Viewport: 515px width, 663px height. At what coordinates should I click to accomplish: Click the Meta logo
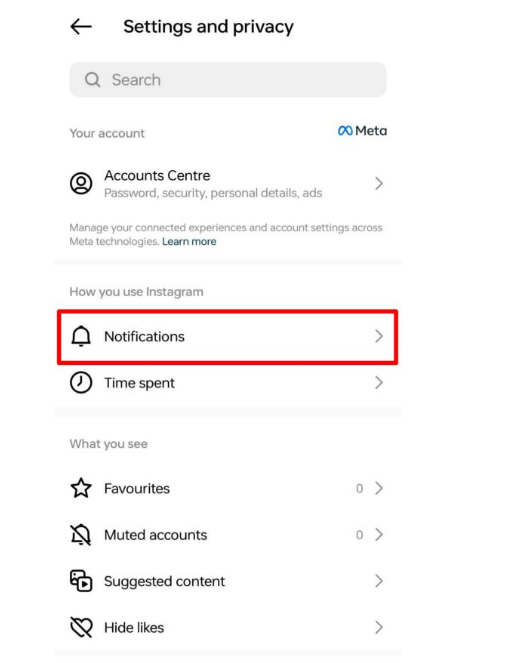362,131
